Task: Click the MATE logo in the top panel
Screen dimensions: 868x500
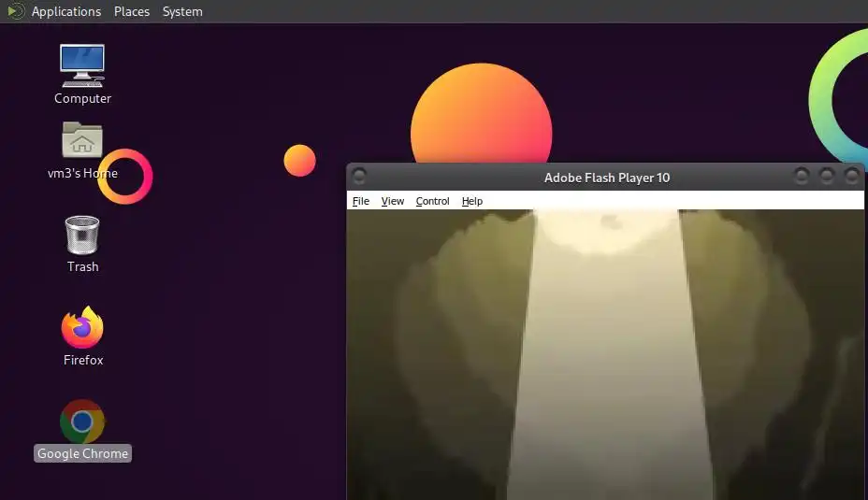Action: 16,11
